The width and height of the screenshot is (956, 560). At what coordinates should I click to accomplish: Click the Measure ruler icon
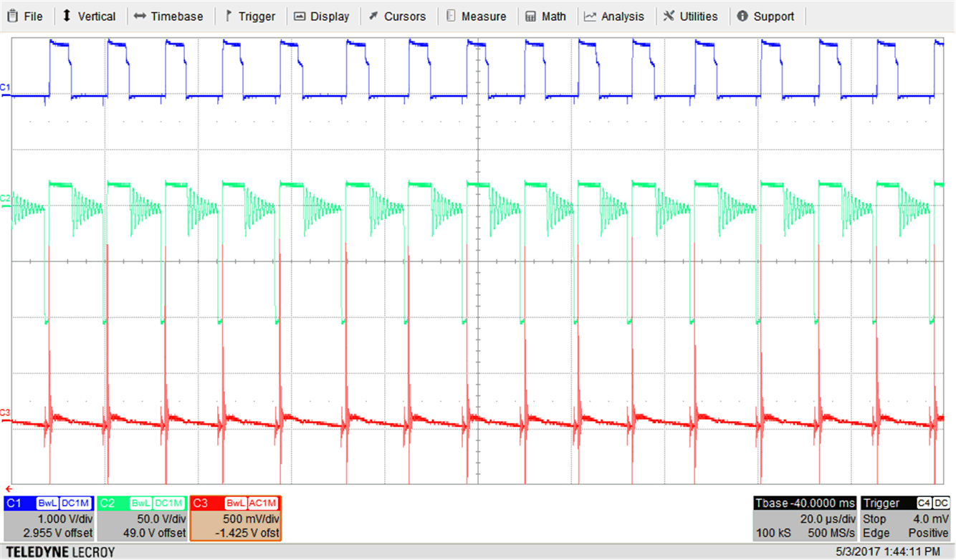coord(450,16)
